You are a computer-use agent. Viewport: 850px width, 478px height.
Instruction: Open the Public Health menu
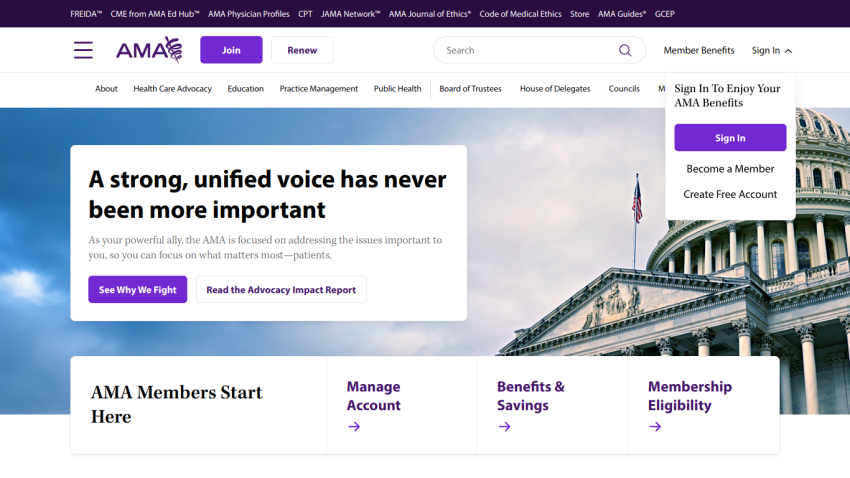pyautogui.click(x=397, y=89)
